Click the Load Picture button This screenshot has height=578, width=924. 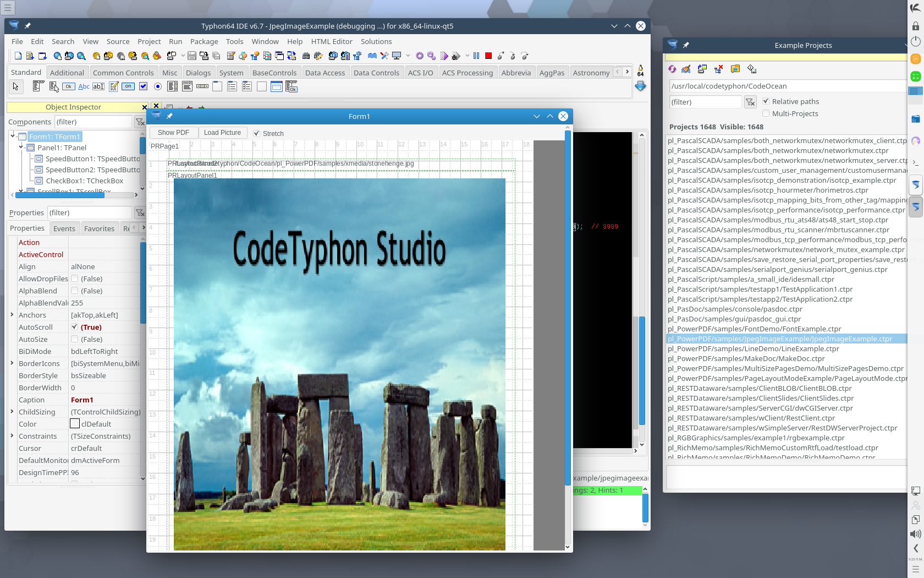[x=222, y=133]
